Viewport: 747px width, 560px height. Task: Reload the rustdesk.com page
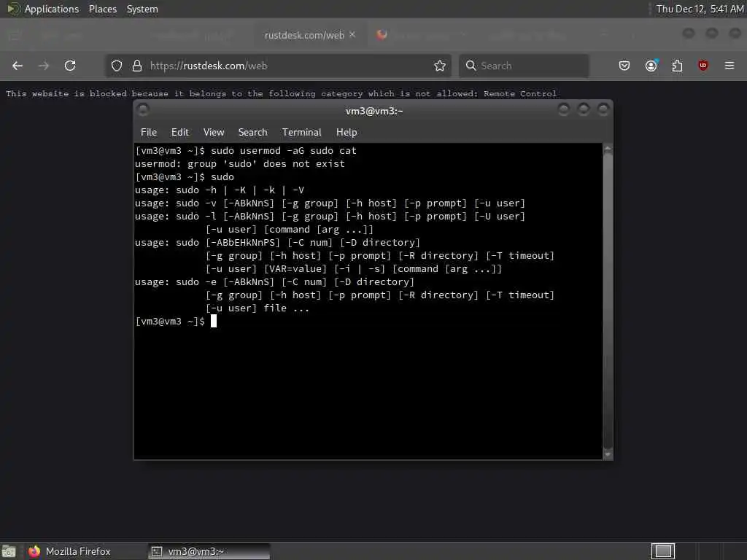70,66
